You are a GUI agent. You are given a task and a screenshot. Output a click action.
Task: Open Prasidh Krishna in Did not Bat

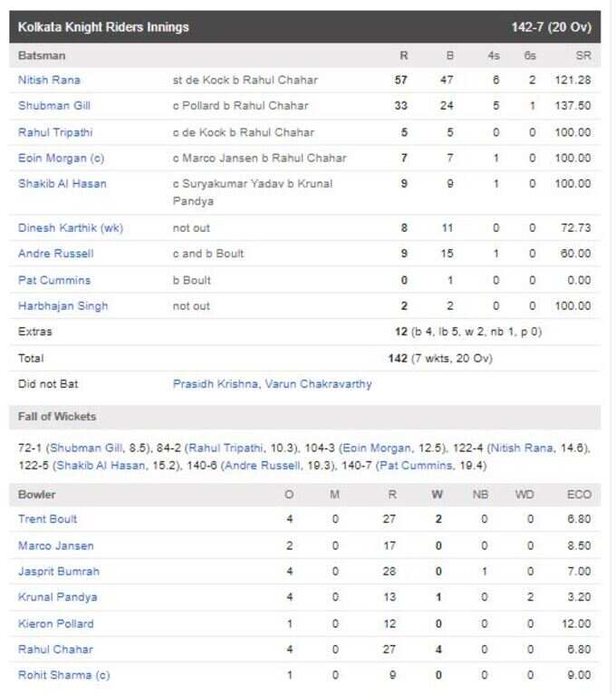[215, 384]
